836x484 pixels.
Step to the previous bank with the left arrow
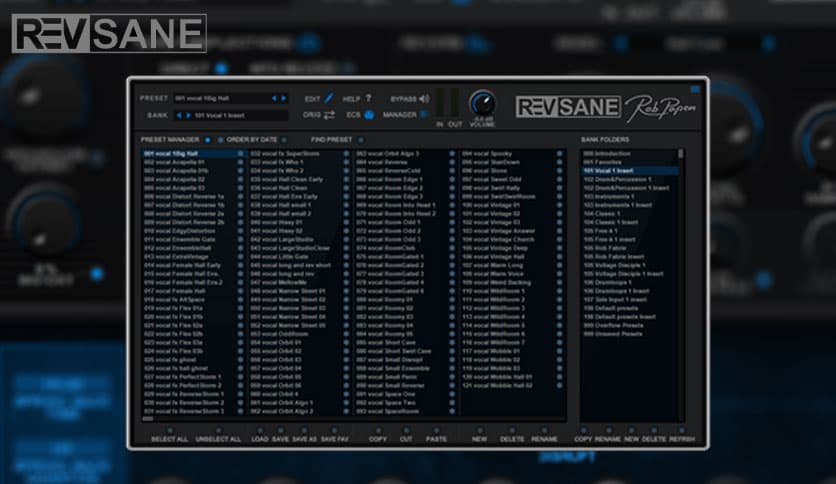(179, 115)
